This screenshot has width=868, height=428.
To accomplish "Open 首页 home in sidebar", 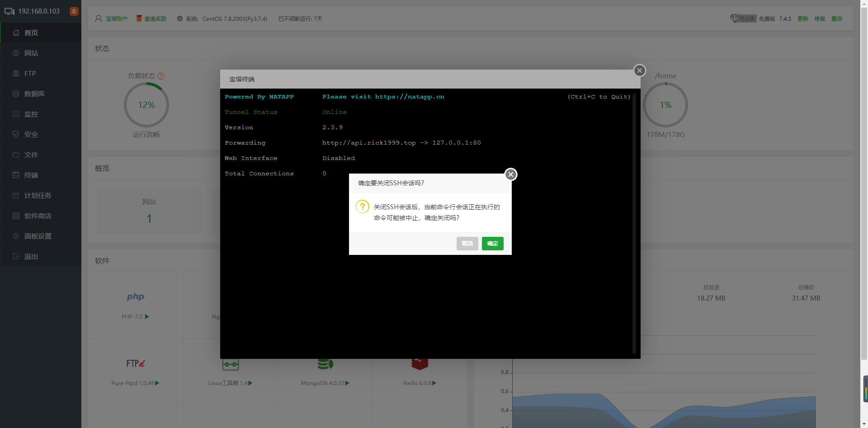I will tap(31, 33).
